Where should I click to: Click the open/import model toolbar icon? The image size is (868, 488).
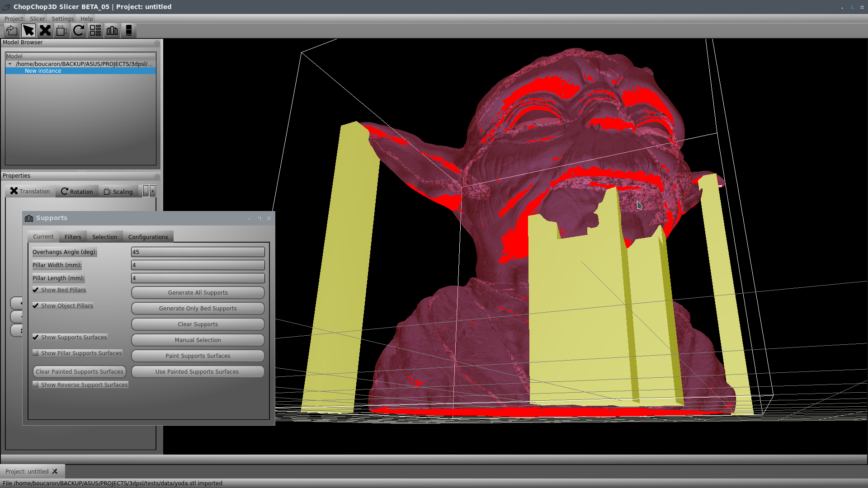12,30
